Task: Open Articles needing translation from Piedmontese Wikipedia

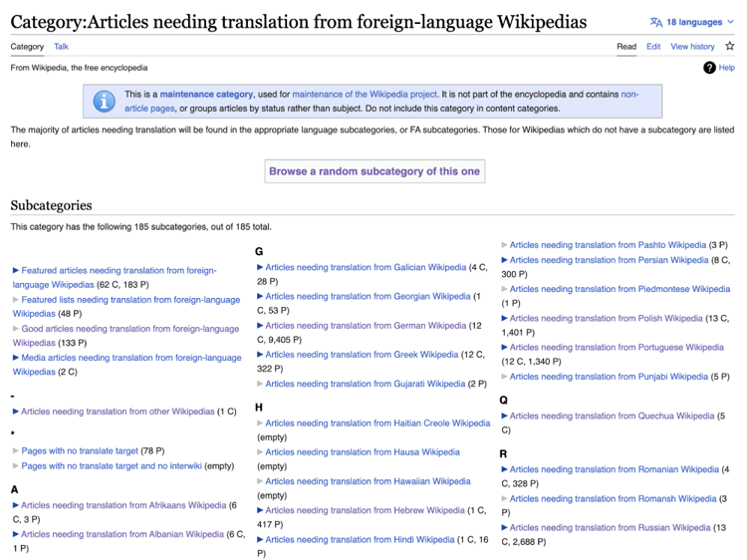Action: pyautogui.click(x=620, y=289)
